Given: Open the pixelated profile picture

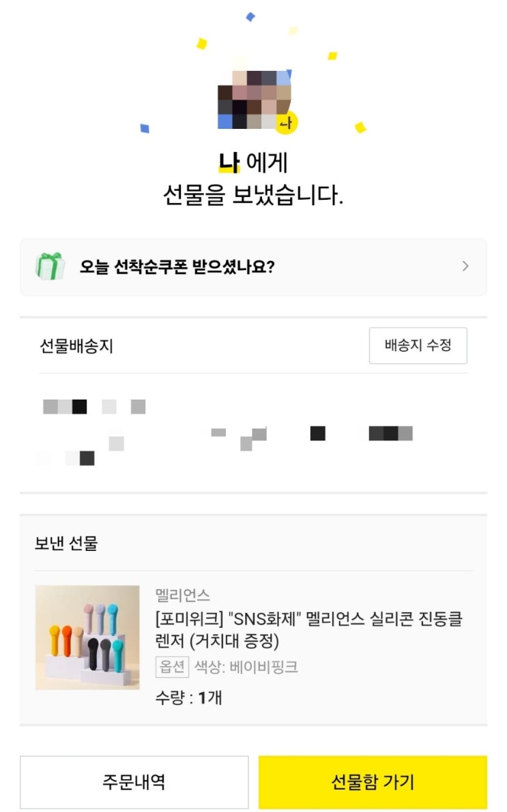Looking at the screenshot, I should click(x=254, y=100).
